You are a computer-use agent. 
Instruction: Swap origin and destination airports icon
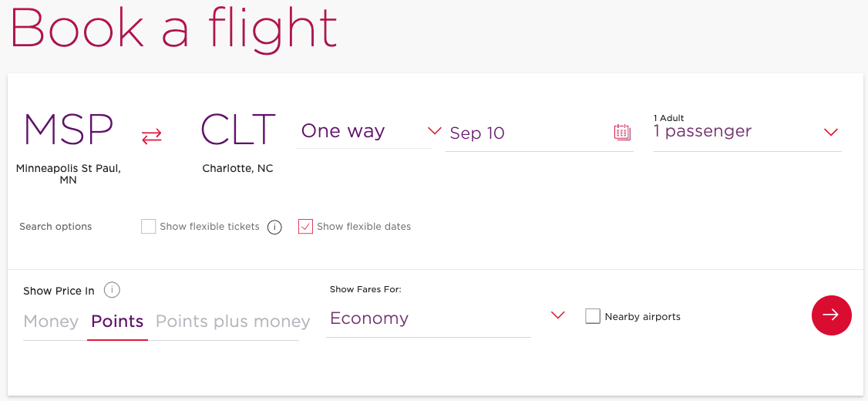pos(151,136)
